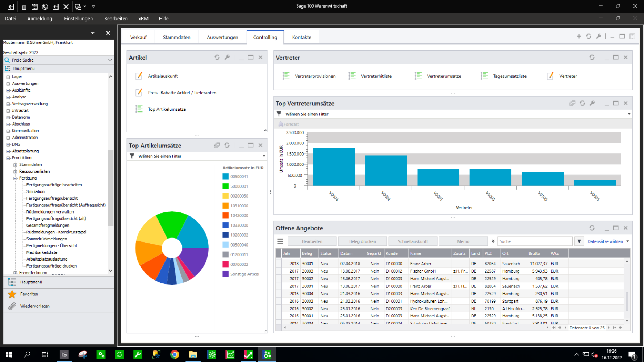
Task: Refresh the Artikel panel
Action: 217,57
